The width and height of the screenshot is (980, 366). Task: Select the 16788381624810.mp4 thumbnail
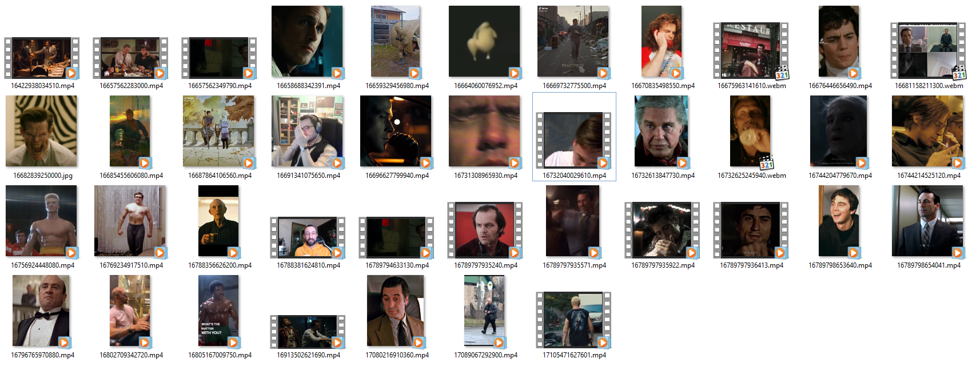pyautogui.click(x=308, y=237)
